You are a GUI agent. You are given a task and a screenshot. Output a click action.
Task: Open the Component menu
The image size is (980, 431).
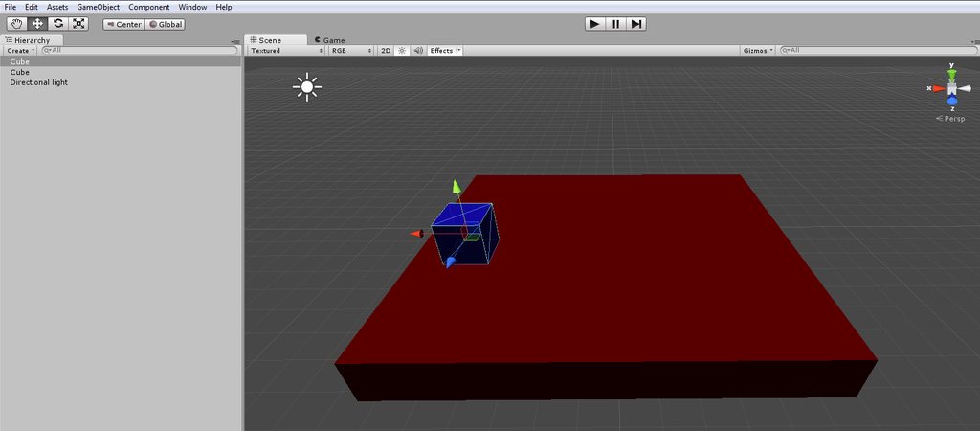point(148,7)
